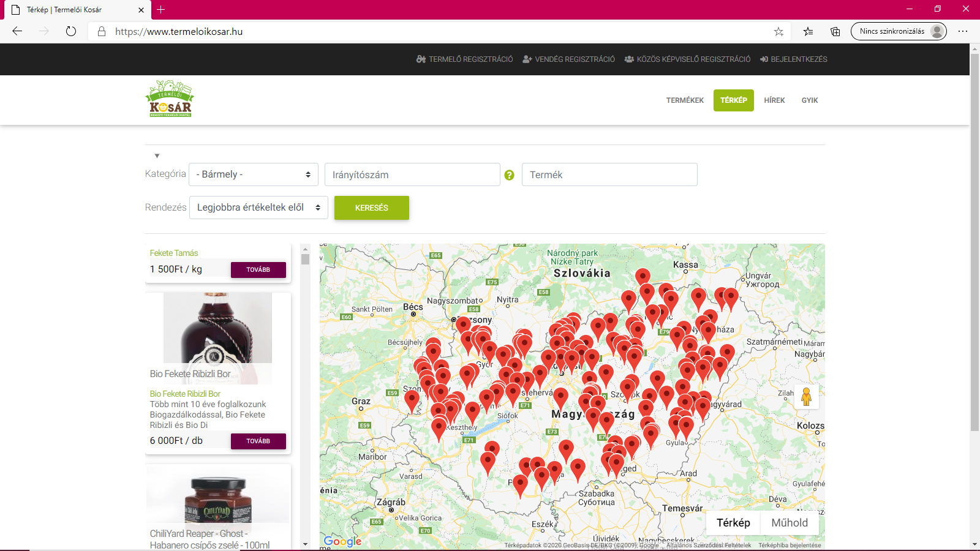Screen dimensions: 980x551
Task: Click the 6 000Ft / db price text
Action: 176,441
